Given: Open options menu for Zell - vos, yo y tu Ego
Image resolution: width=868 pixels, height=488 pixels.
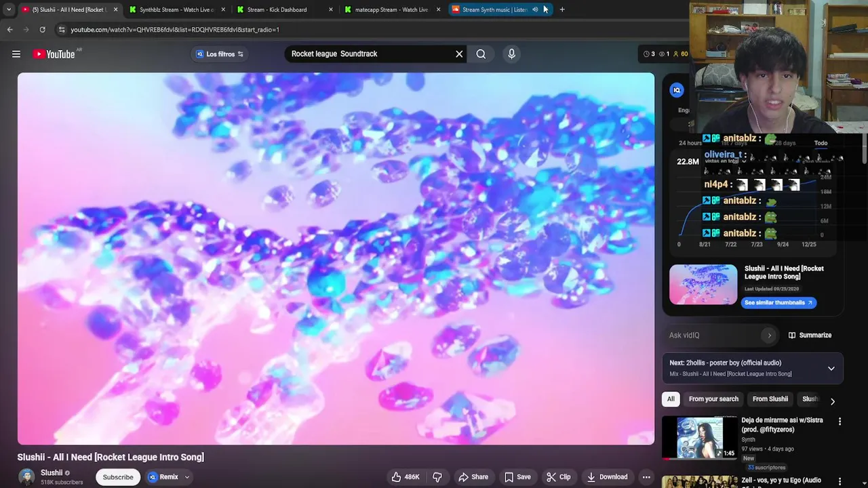Looking at the screenshot, I should (x=840, y=481).
